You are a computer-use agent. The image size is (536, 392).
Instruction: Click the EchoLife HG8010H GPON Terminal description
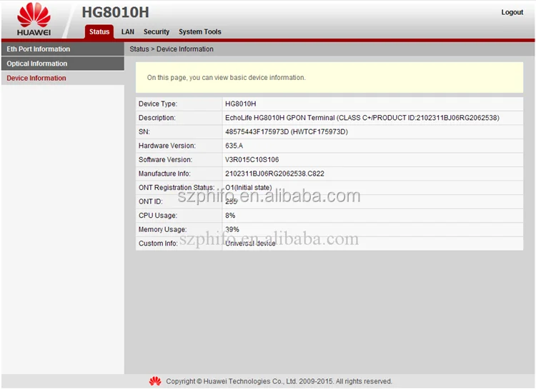point(362,118)
